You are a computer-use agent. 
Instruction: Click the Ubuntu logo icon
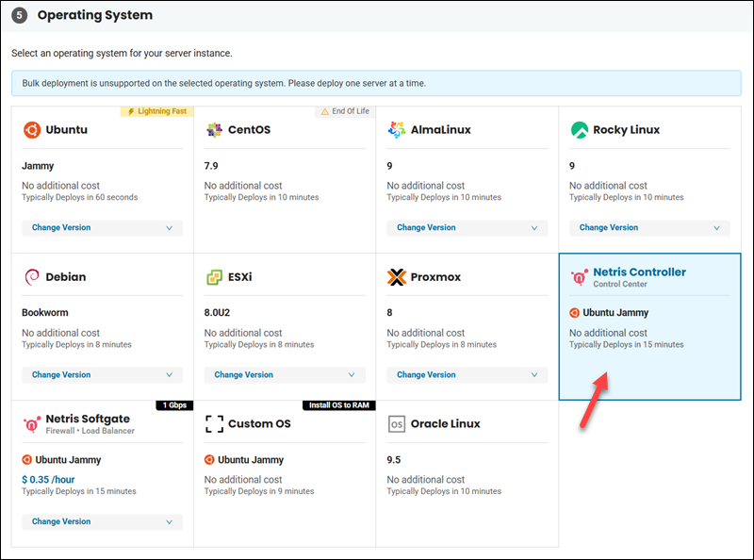[32, 130]
